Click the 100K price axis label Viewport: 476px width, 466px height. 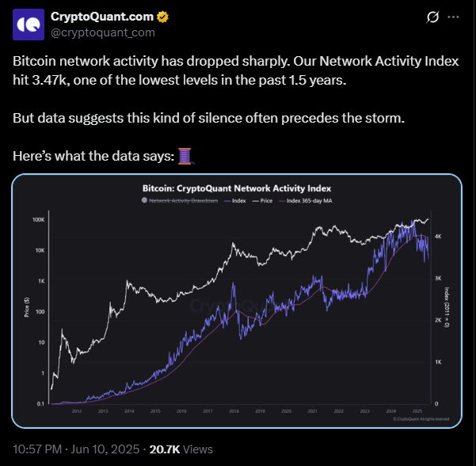pyautogui.click(x=39, y=219)
